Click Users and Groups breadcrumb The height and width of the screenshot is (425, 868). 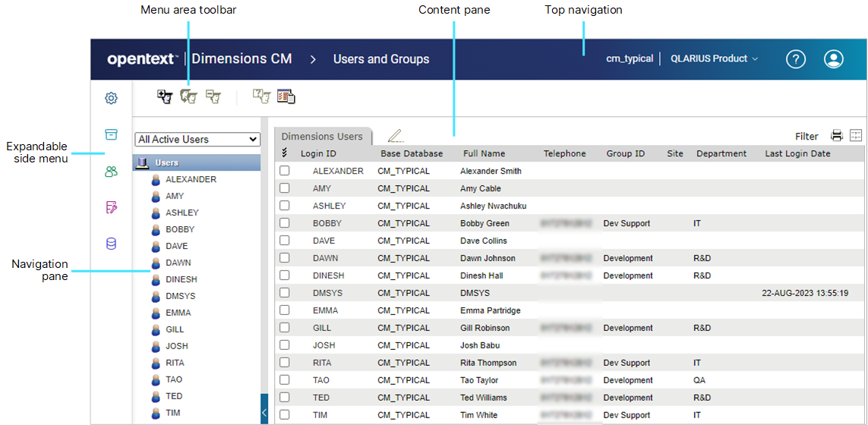click(381, 59)
